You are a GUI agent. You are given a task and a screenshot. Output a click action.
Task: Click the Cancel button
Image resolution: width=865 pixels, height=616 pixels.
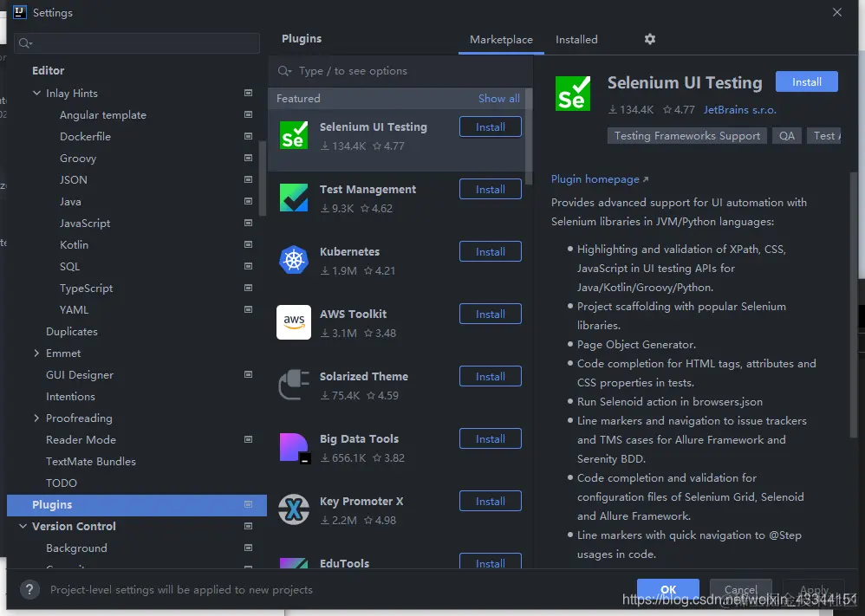[x=740, y=589]
